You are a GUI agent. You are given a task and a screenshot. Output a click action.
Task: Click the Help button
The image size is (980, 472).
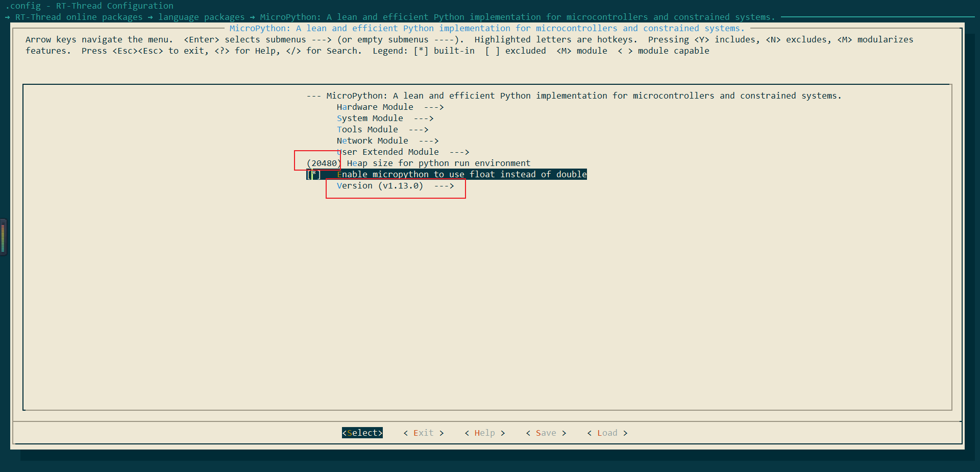[x=484, y=433]
